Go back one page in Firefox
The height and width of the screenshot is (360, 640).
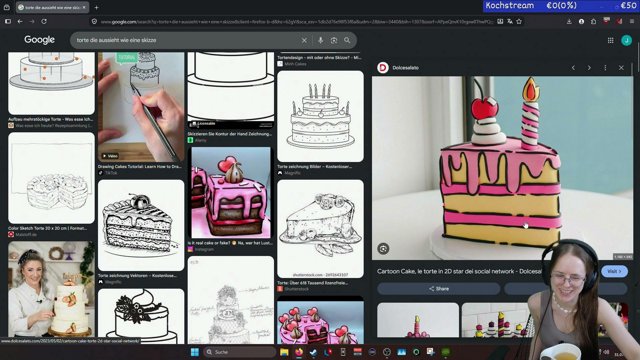click(x=20, y=21)
